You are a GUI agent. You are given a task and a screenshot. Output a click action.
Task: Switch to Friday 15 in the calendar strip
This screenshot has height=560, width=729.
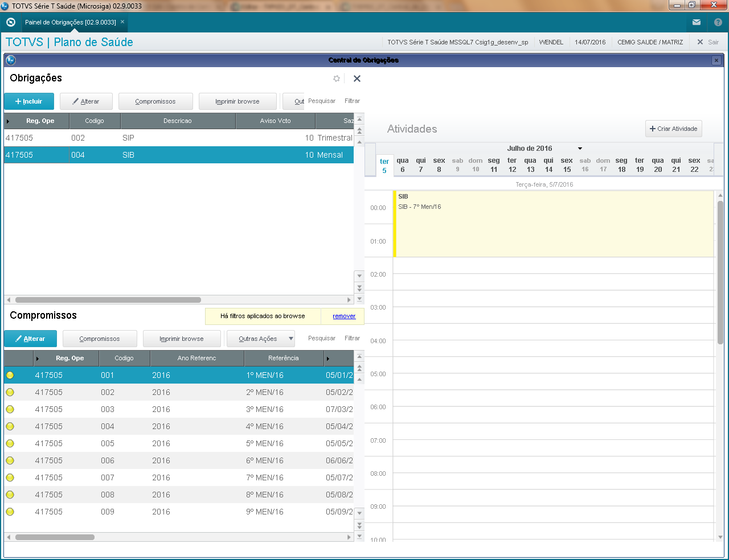coord(567,165)
